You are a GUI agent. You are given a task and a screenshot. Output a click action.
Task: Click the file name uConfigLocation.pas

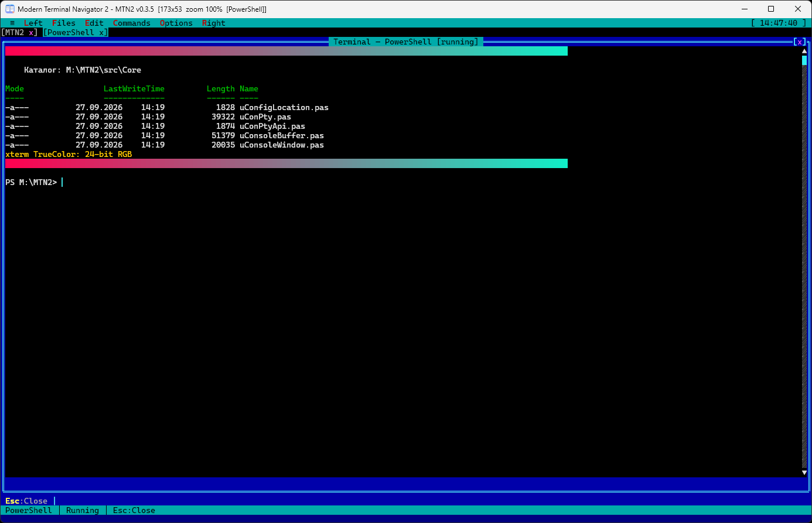pos(284,107)
